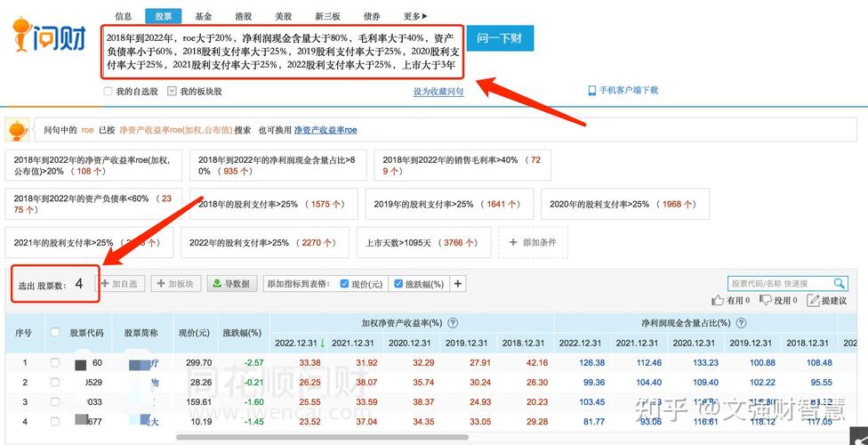Click the ROE value 42.16
This screenshot has width=868, height=445.
[536, 362]
